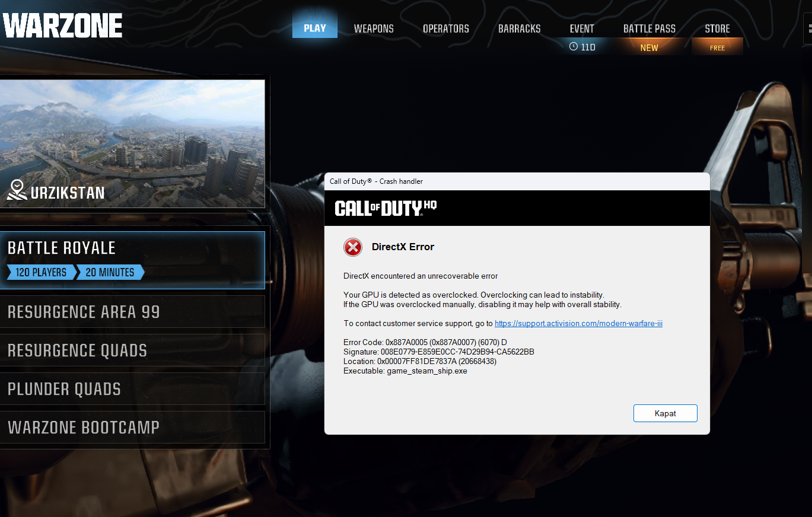
Task: Open the Battle Pass tab
Action: click(x=649, y=28)
